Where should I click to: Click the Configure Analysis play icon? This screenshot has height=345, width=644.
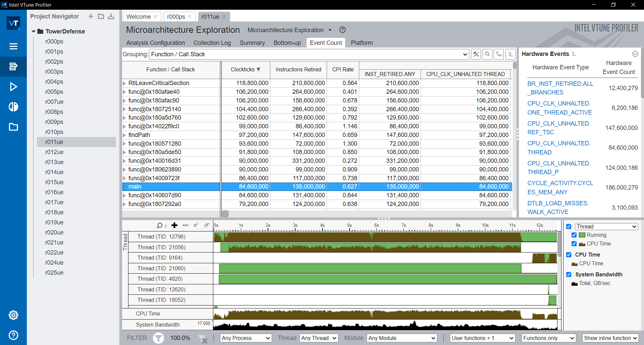click(x=13, y=87)
